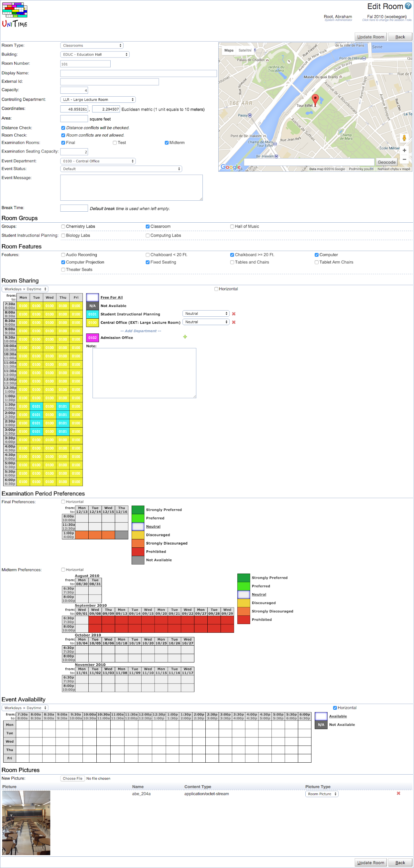Open Room Sharing Workdays × Daytime dropdown

(25, 289)
